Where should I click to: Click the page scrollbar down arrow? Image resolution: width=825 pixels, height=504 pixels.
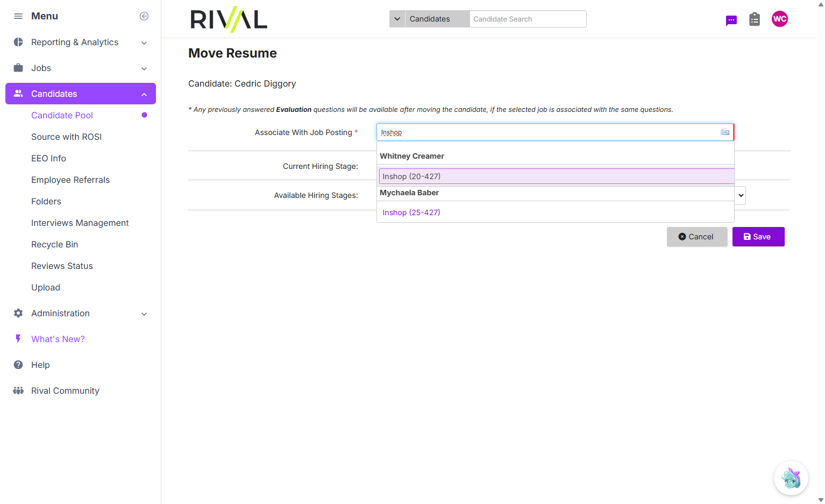(x=821, y=500)
